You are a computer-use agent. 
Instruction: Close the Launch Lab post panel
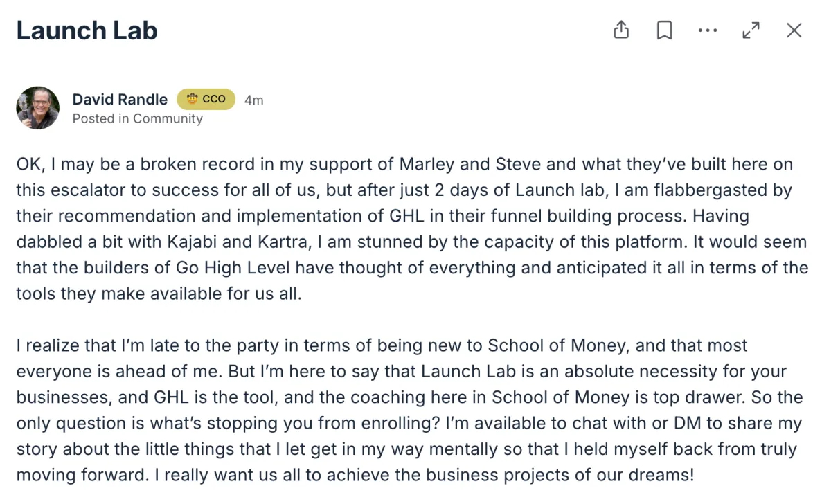pyautogui.click(x=794, y=30)
